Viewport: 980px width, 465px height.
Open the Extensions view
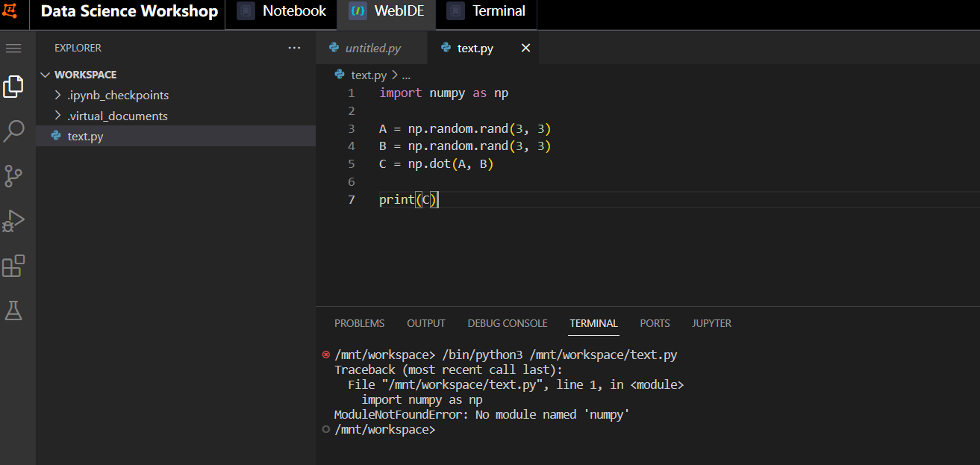pyautogui.click(x=13, y=266)
